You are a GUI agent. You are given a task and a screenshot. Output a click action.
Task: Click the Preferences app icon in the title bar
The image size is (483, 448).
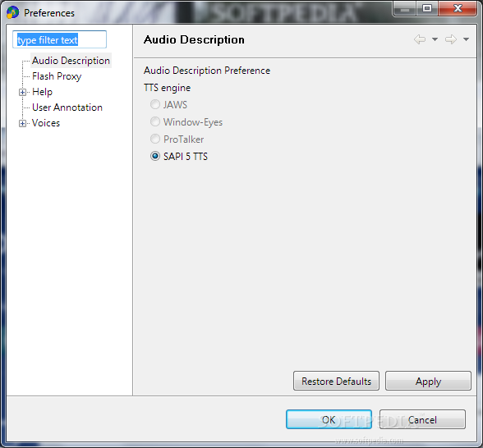pos(12,12)
